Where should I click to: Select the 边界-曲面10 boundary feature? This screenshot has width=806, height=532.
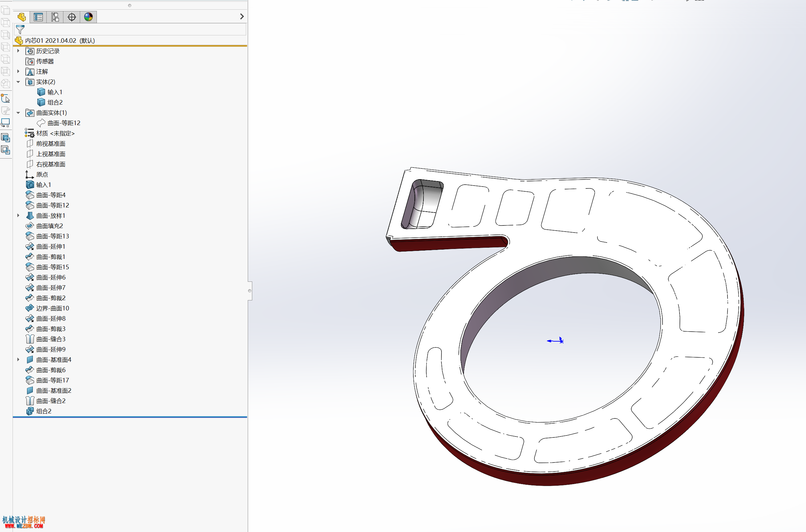click(x=48, y=308)
